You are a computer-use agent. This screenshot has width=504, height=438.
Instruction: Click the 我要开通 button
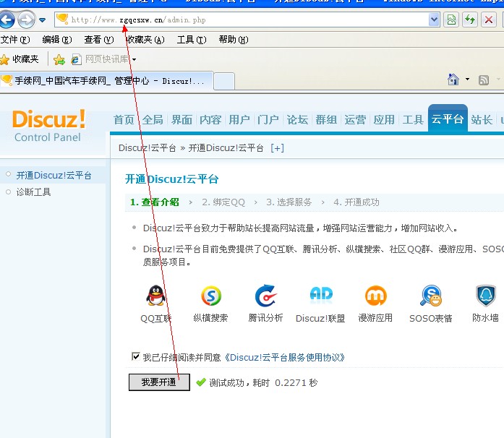coord(159,382)
